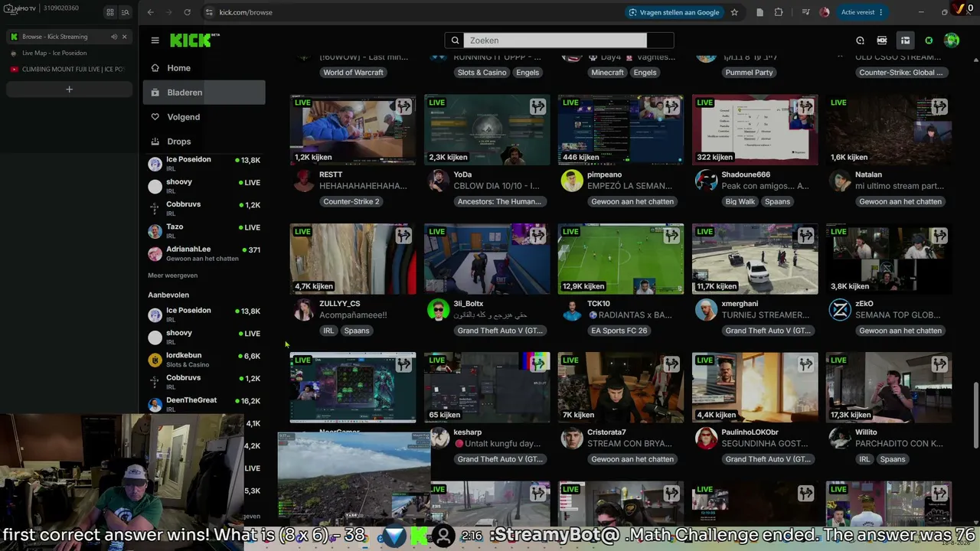Go back using the browser back arrow

coord(151,12)
